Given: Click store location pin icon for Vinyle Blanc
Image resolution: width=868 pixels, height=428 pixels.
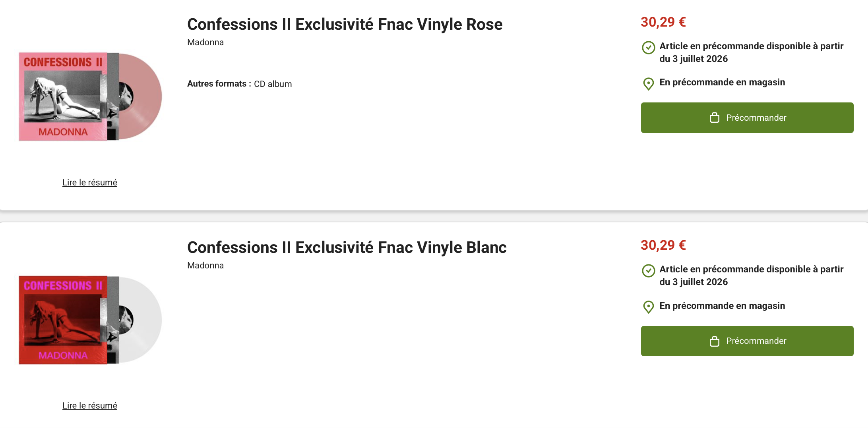Looking at the screenshot, I should (648, 307).
